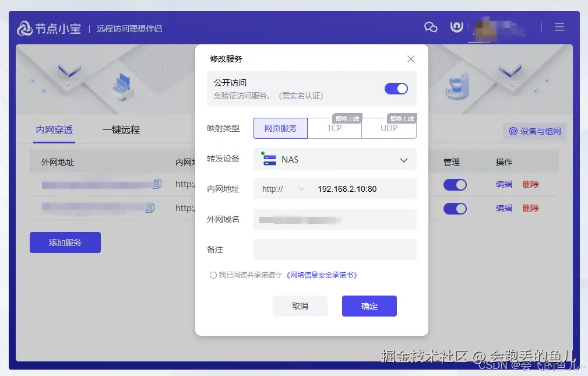Click the user avatar icon in header
This screenshot has width=588, height=376.
tap(456, 26)
